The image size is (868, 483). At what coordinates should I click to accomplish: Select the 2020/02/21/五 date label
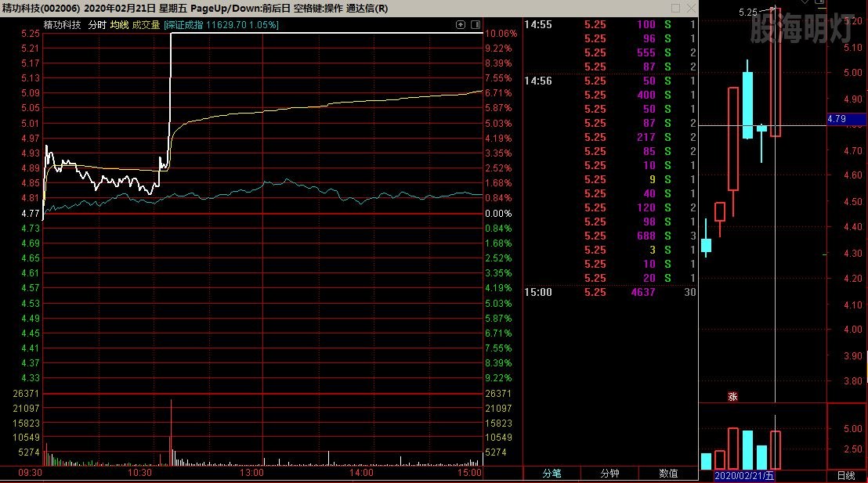point(744,476)
